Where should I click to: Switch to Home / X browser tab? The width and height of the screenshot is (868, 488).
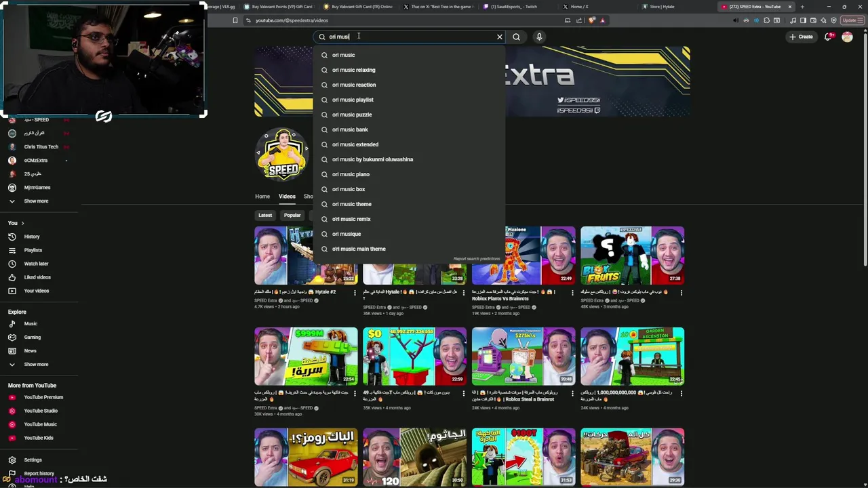pyautogui.click(x=578, y=7)
